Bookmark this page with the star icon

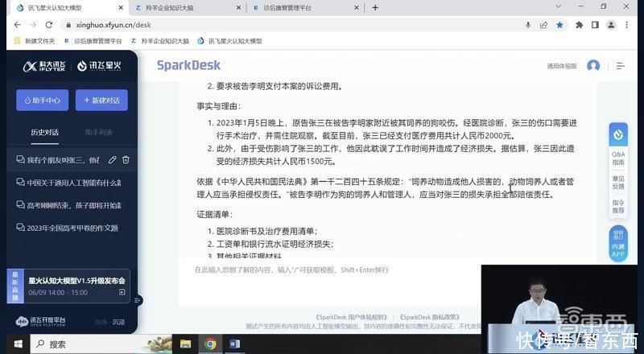click(x=559, y=25)
